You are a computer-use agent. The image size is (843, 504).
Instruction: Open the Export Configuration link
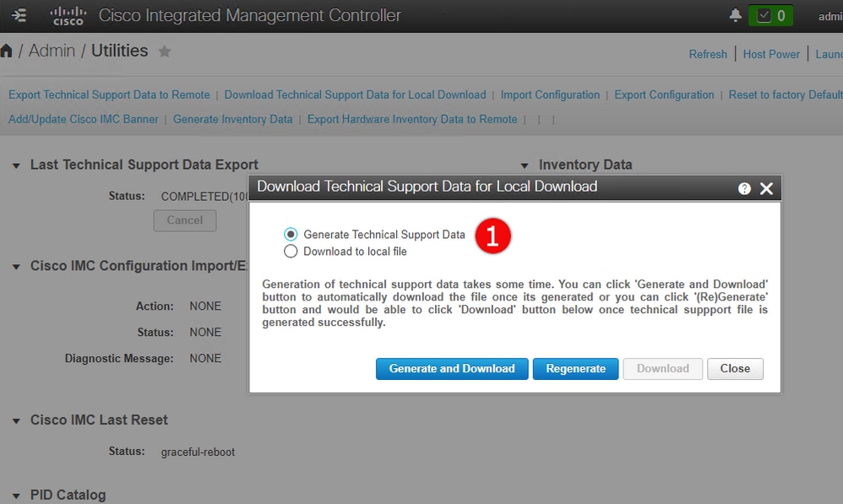[664, 95]
